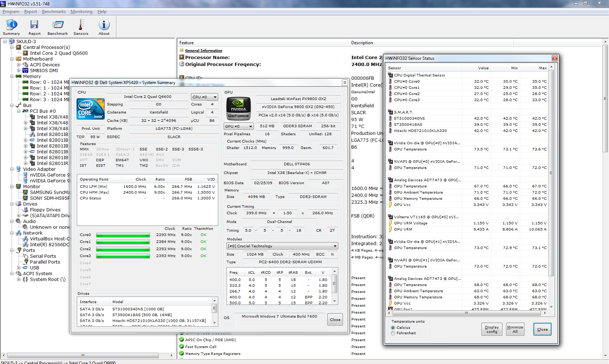Open the Benchmarks menu
609x364 pixels.
(54, 12)
